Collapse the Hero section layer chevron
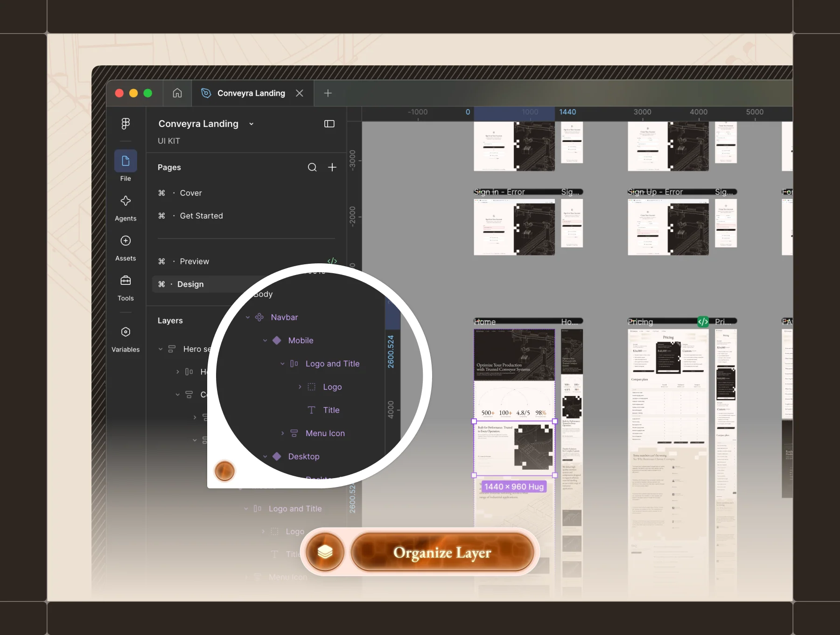840x635 pixels. coord(161,349)
